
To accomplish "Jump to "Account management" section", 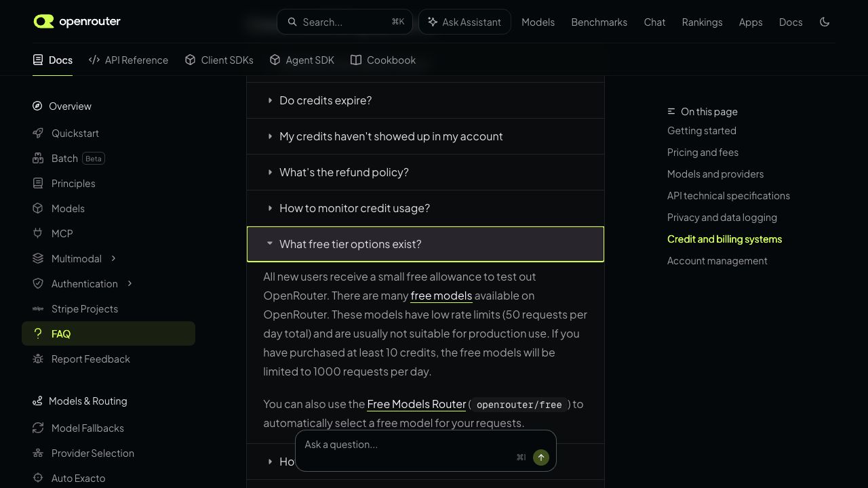I will pyautogui.click(x=717, y=261).
